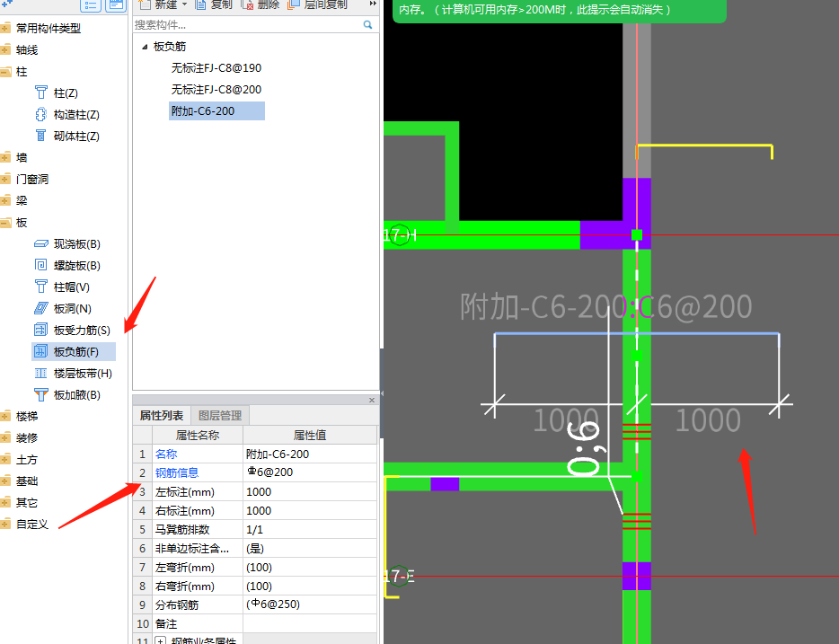This screenshot has height=644, width=839.
Task: Select component 附加-C6-200 in list
Action: coord(216,110)
